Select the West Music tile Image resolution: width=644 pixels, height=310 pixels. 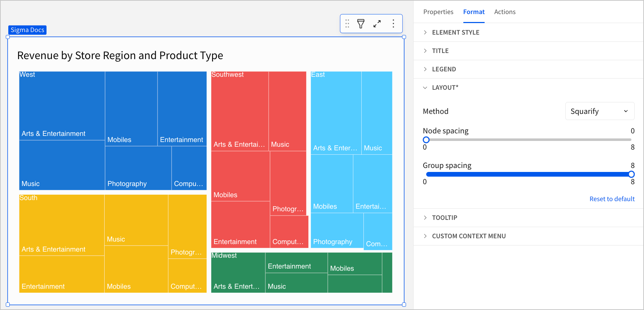[x=62, y=165]
